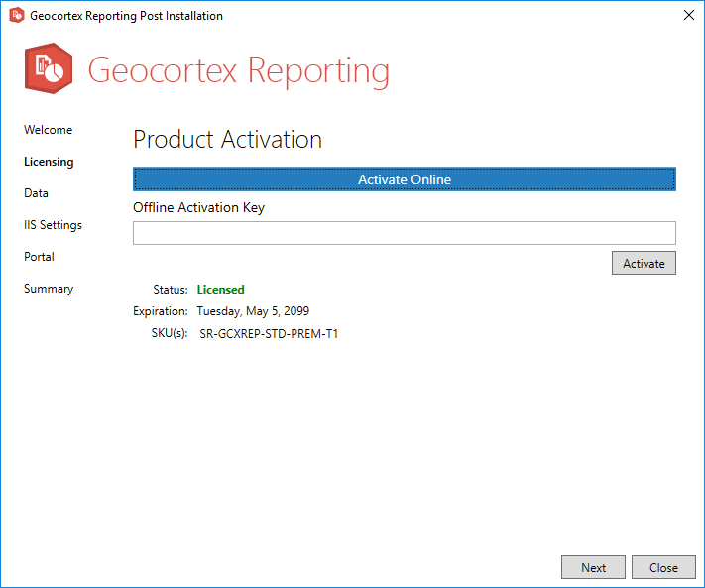Select the Licensing step in sidebar
This screenshot has width=705, height=588.
point(49,162)
